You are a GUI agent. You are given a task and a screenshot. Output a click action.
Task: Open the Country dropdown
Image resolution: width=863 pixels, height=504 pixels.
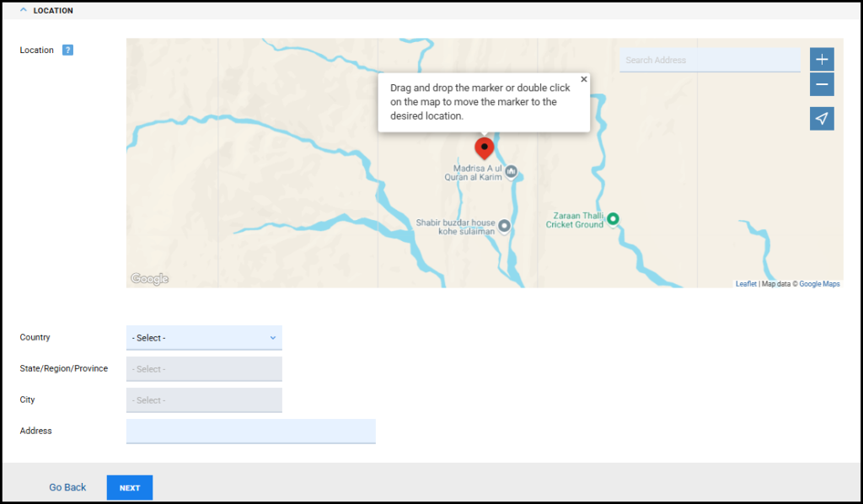pyautogui.click(x=204, y=337)
